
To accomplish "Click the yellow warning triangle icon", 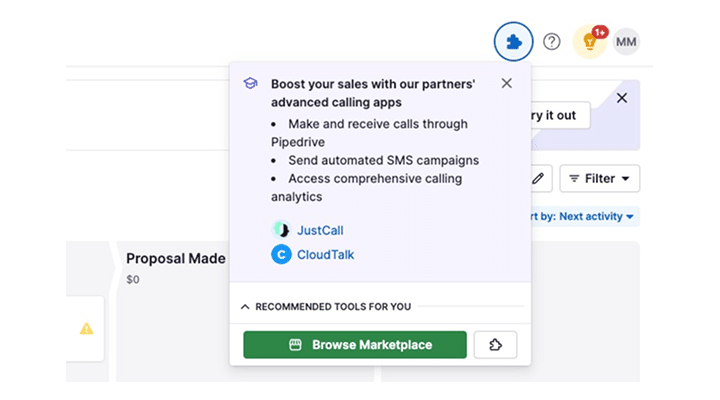I will (x=86, y=329).
